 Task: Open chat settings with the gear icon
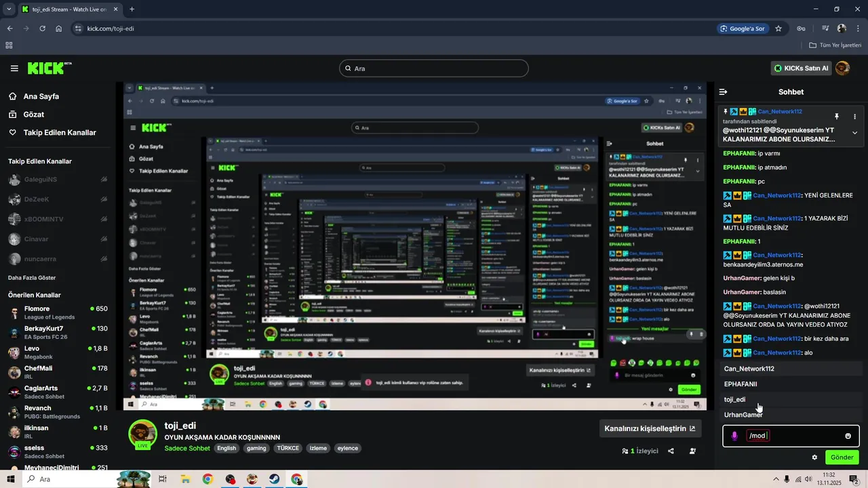pyautogui.click(x=814, y=457)
